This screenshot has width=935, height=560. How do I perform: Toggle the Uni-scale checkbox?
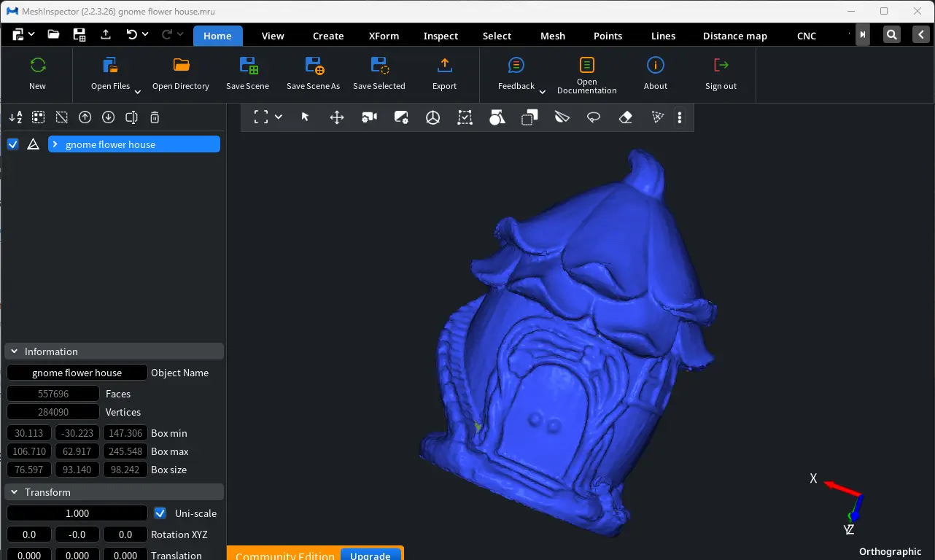pyautogui.click(x=160, y=513)
